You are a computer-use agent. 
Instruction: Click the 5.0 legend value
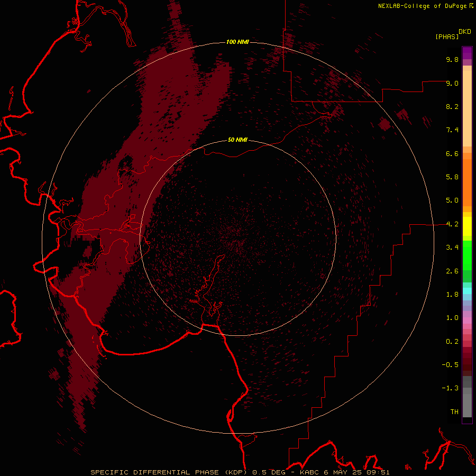pyautogui.click(x=452, y=200)
